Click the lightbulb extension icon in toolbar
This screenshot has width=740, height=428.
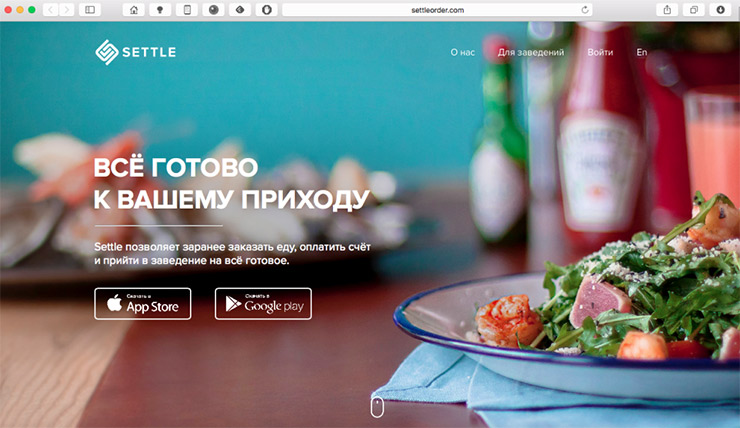pos(160,10)
